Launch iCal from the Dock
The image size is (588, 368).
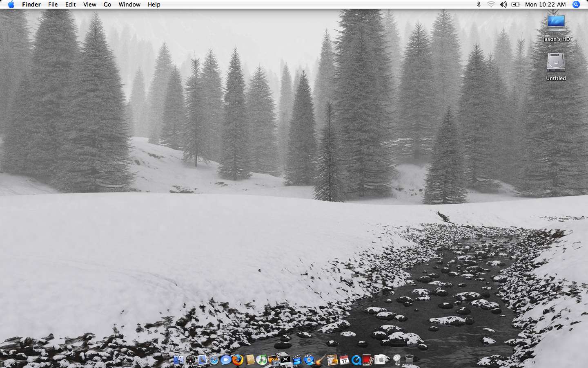click(x=344, y=360)
